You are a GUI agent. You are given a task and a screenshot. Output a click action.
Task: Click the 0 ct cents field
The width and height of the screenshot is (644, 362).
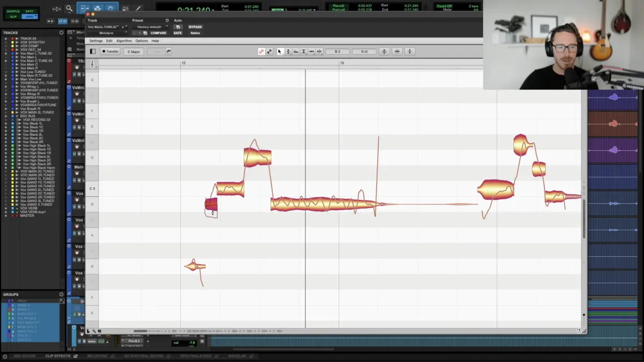[364, 51]
